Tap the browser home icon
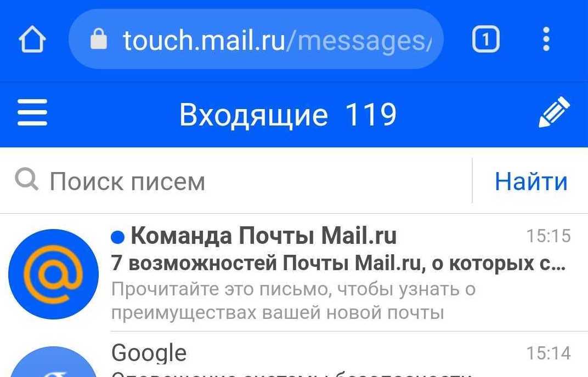 pyautogui.click(x=32, y=39)
